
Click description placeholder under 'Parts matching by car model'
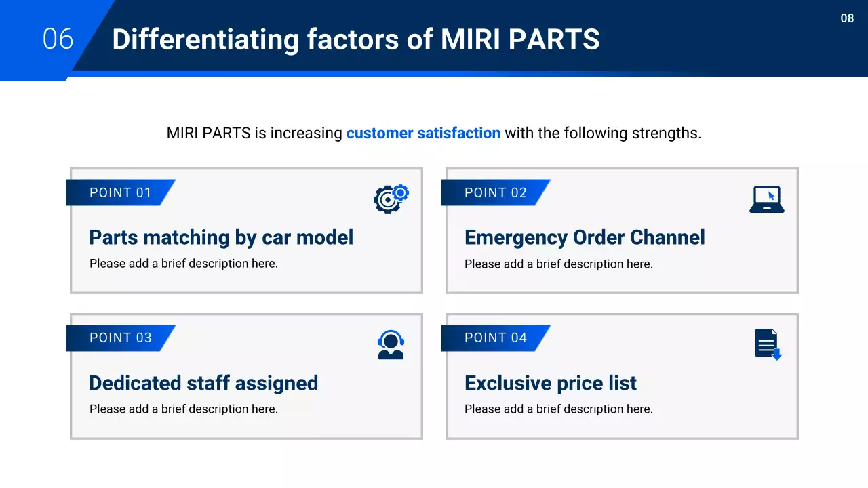(184, 264)
